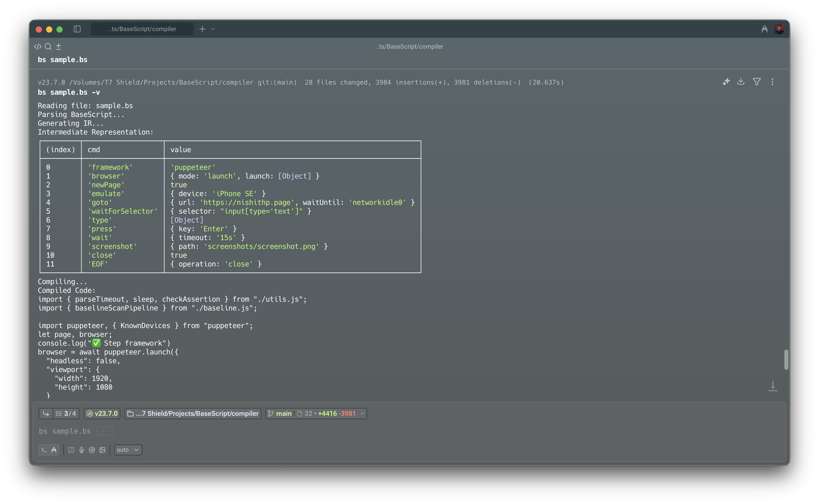Open the auto model dropdown

[x=128, y=450]
